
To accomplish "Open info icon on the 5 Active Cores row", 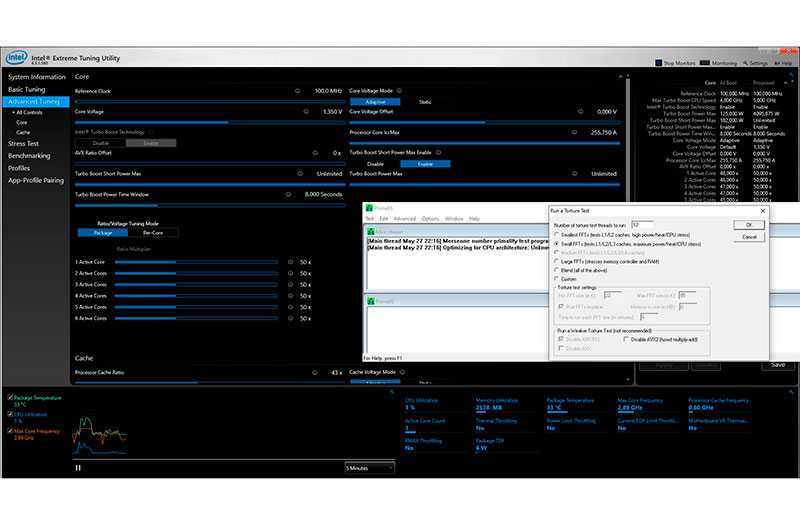I will click(290, 307).
